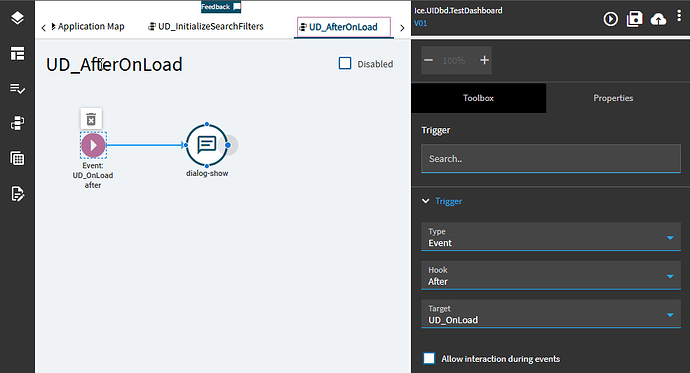Click the Ice.UIDbd.TestDashboard title text
Viewport: 690px width, 373px height.
458,11
